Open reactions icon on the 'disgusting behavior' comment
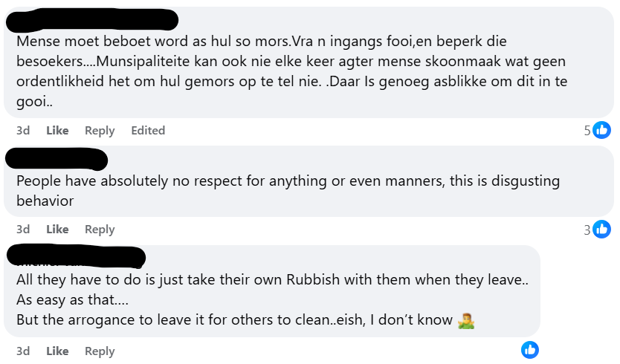Image resolution: width=620 pixels, height=364 pixels. [602, 230]
